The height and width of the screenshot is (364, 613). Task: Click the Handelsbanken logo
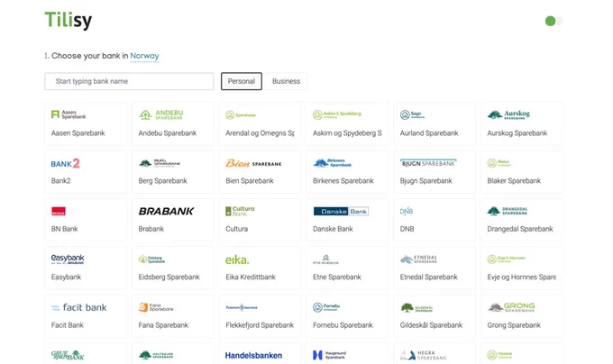pos(253,355)
